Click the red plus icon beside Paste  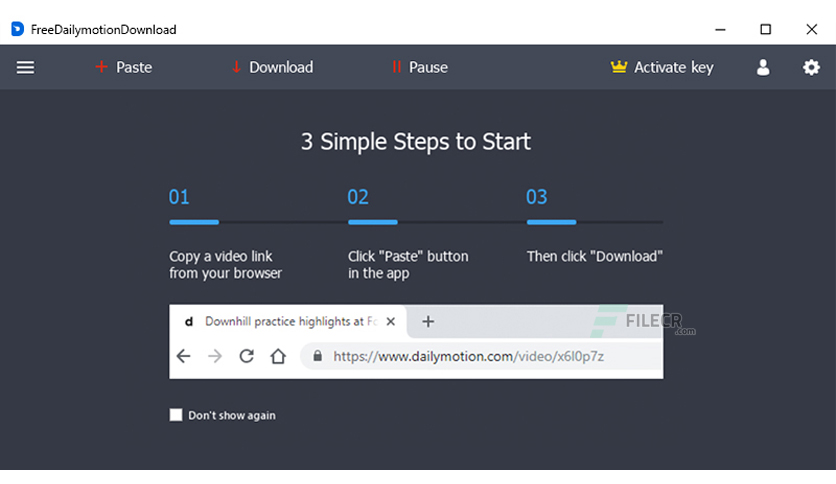[x=101, y=67]
